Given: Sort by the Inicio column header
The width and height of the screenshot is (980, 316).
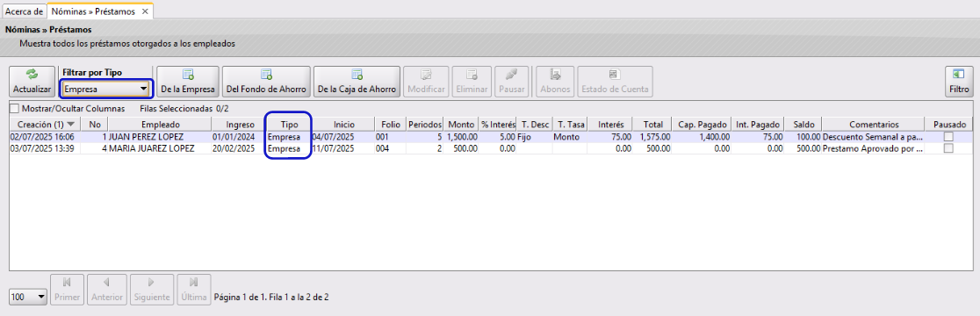Looking at the screenshot, I should pos(343,125).
